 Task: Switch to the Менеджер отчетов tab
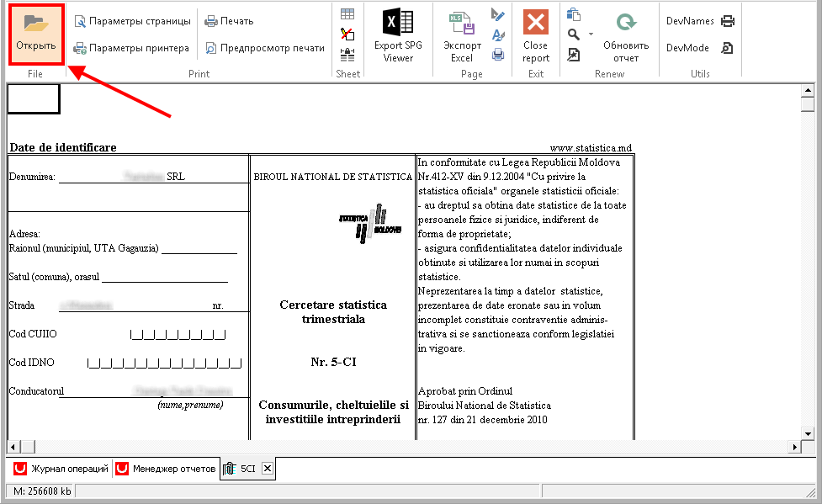167,469
